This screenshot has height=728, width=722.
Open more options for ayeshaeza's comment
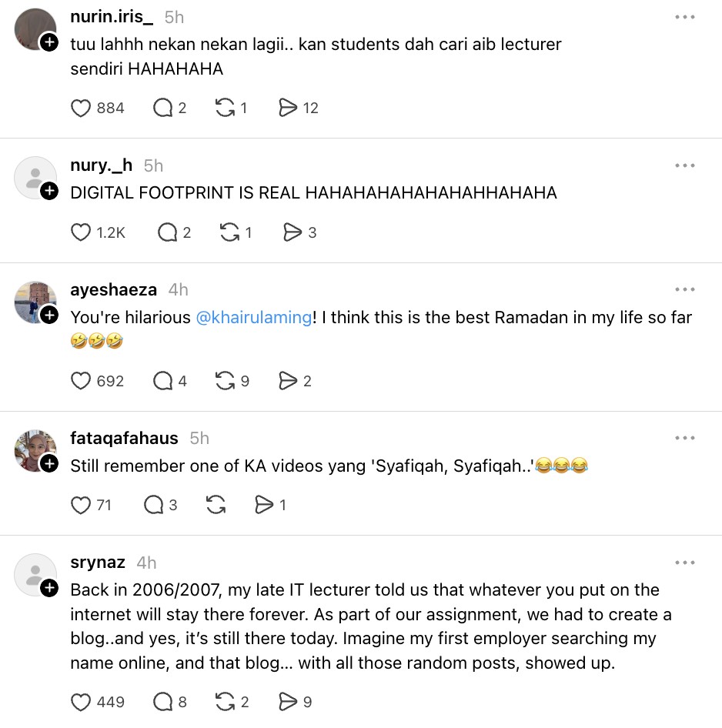(x=684, y=289)
